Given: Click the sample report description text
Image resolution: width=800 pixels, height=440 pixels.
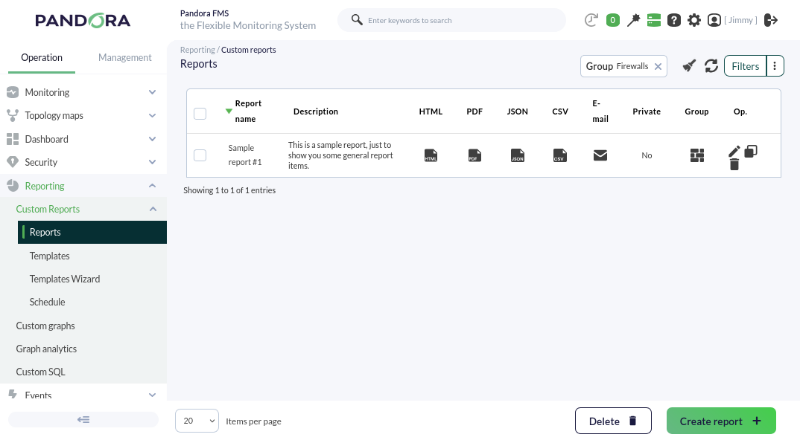Looking at the screenshot, I should click(340, 155).
